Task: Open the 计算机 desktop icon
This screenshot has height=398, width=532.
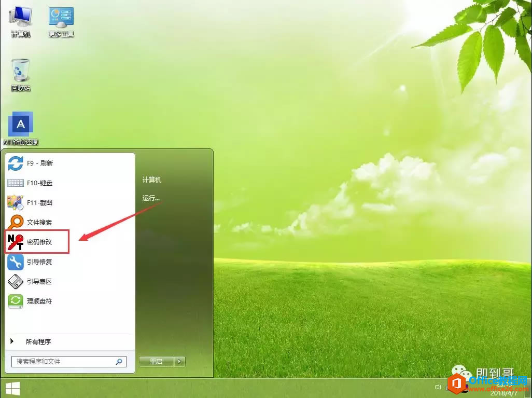Action: 21,21
